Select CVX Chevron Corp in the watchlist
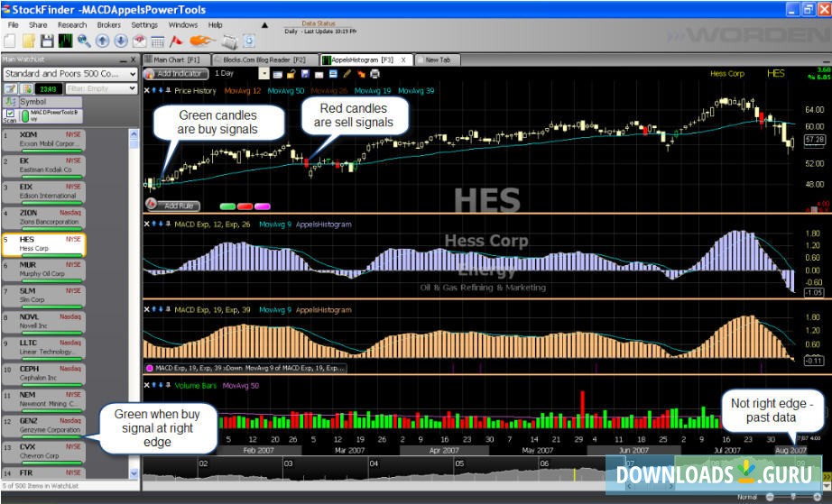832x504 pixels. [43, 454]
